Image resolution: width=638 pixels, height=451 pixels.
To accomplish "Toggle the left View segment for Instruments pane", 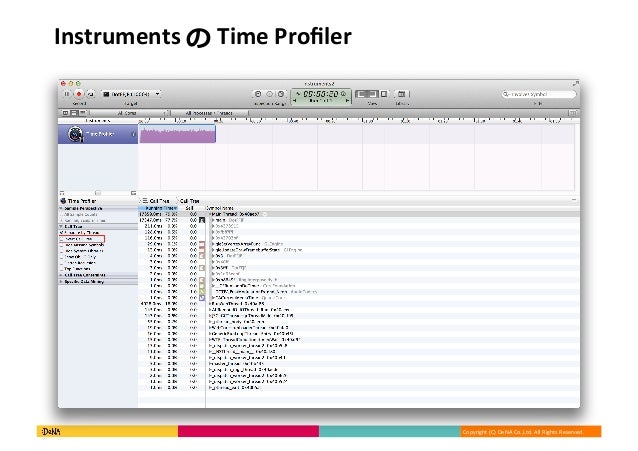I will (361, 94).
